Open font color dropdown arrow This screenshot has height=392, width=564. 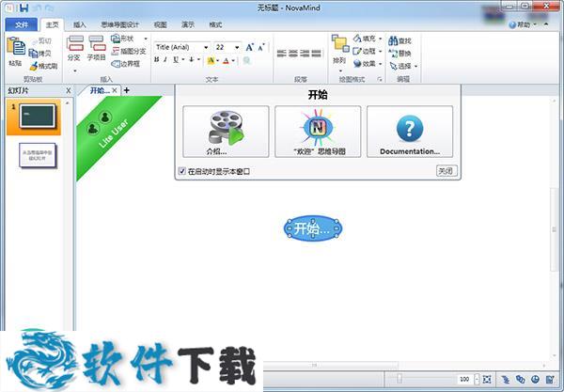(233, 60)
